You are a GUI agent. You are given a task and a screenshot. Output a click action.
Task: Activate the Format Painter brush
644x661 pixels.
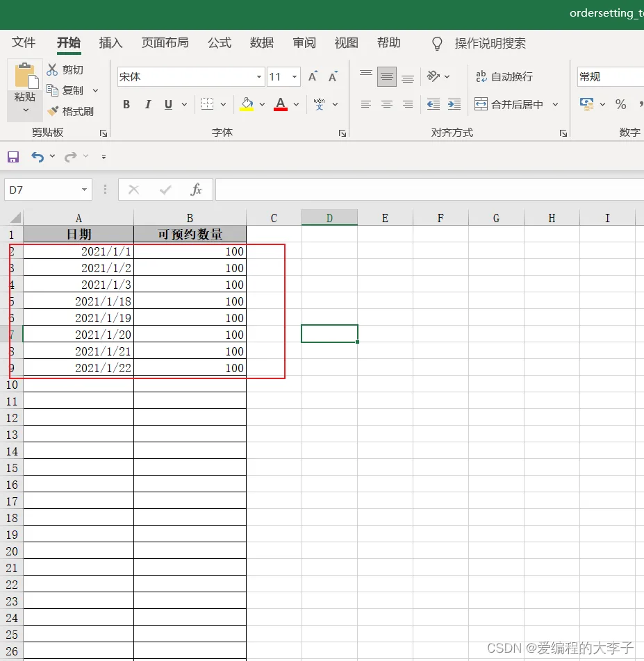[x=53, y=111]
